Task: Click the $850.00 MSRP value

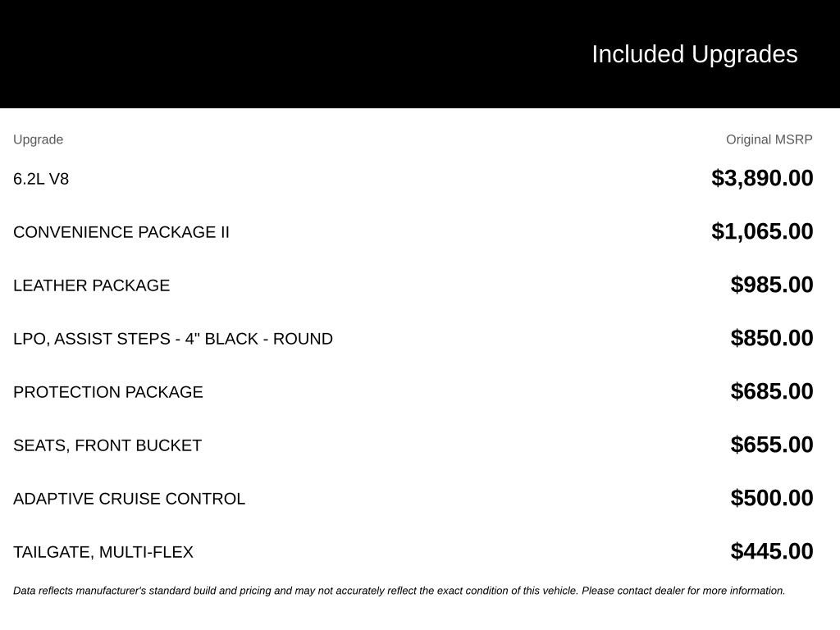Action: 771,338
